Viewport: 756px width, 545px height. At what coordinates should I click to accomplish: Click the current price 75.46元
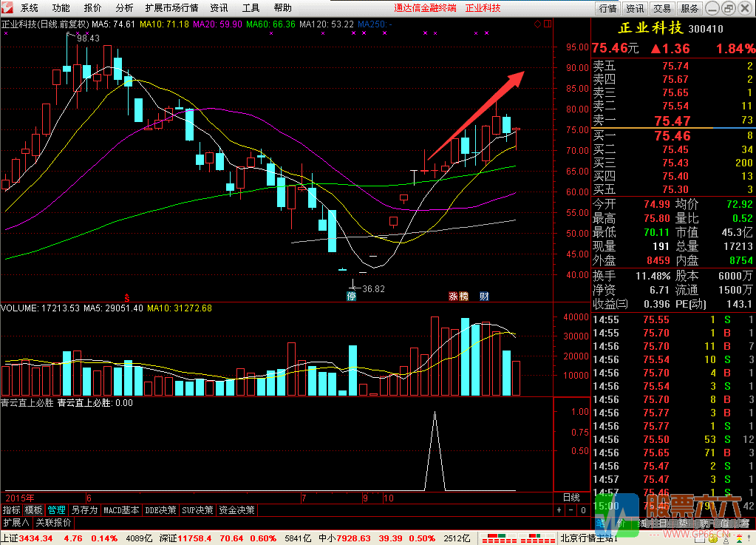[x=615, y=48]
